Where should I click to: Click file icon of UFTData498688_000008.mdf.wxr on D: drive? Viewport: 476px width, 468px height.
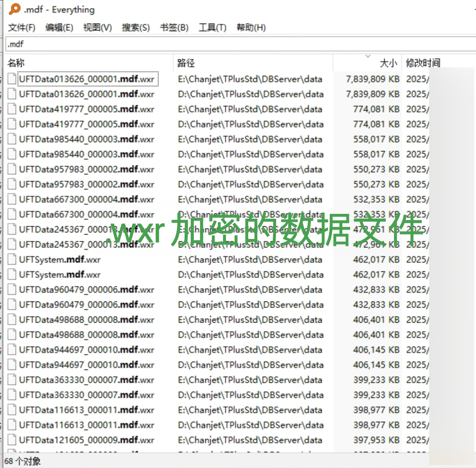point(12,335)
